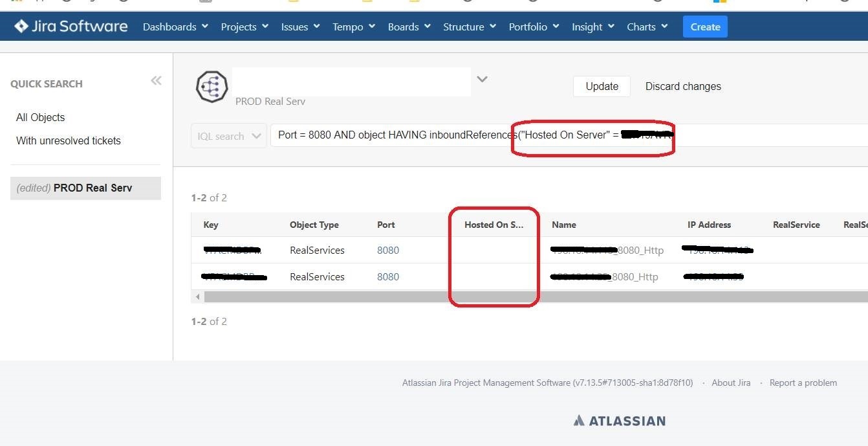This screenshot has height=446, width=868.
Task: Sort by the Hosted On S... column header
Action: point(494,225)
